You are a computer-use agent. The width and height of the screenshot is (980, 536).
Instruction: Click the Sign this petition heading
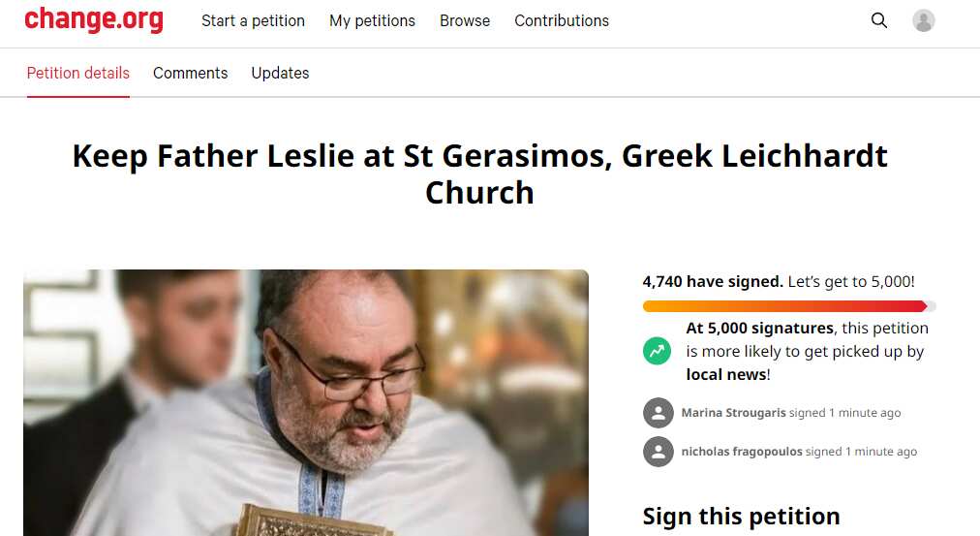click(x=741, y=517)
